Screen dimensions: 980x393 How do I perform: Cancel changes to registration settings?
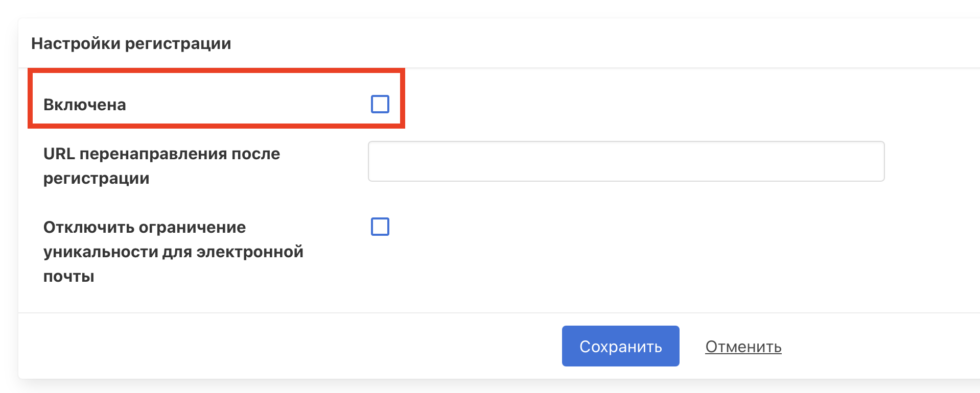pos(743,347)
